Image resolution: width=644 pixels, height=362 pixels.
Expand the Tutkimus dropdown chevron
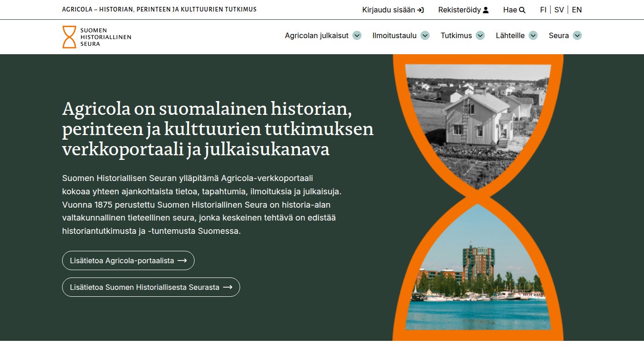[x=480, y=35]
